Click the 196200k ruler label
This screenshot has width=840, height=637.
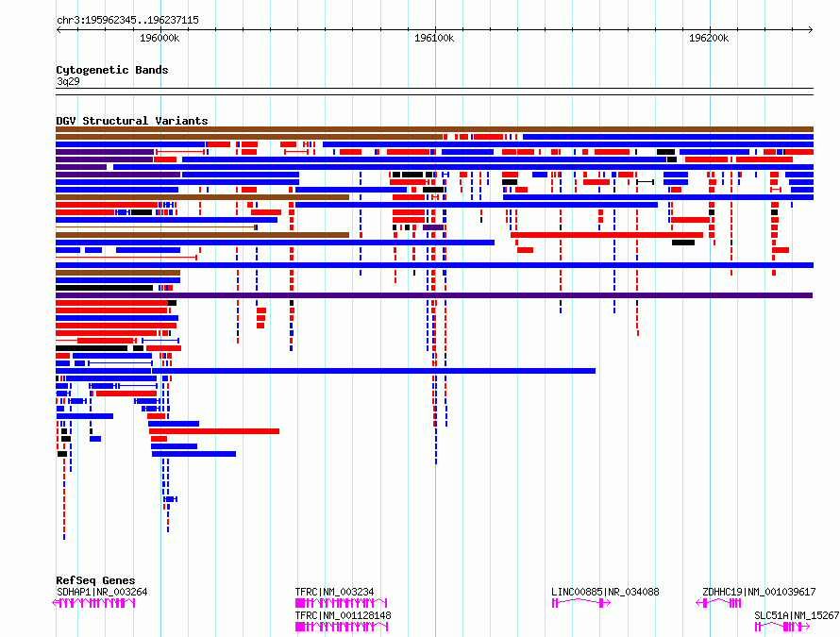pyautogui.click(x=709, y=38)
